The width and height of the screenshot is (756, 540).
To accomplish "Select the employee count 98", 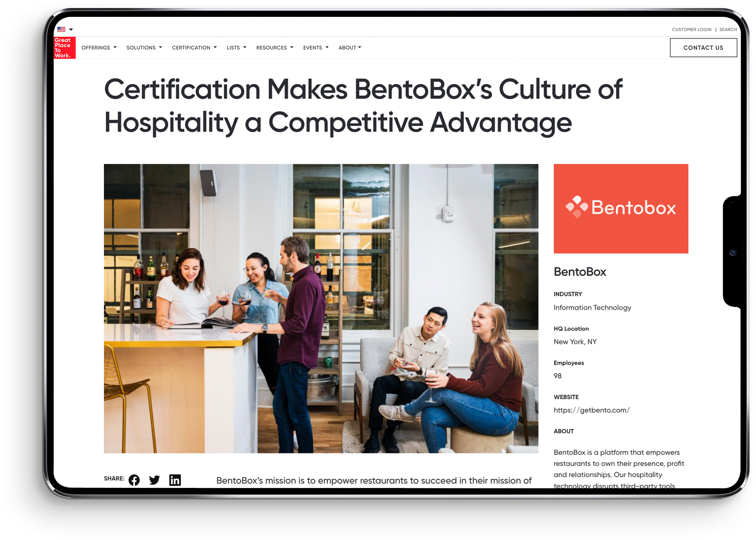I will (557, 376).
